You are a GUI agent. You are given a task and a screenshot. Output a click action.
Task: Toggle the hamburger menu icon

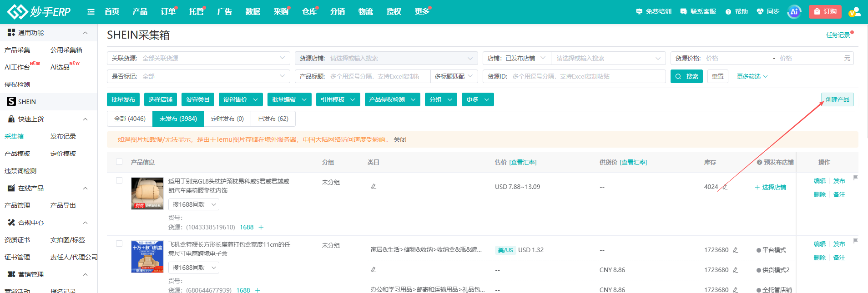[x=91, y=12]
